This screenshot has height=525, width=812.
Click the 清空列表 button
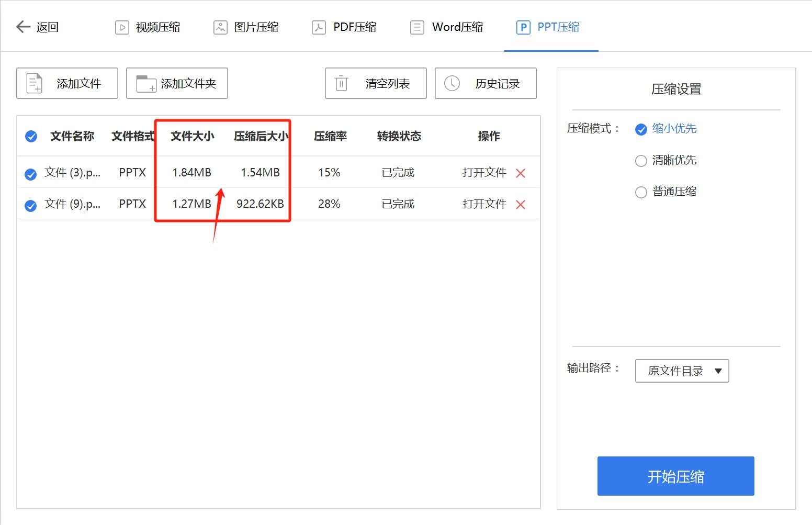[376, 83]
